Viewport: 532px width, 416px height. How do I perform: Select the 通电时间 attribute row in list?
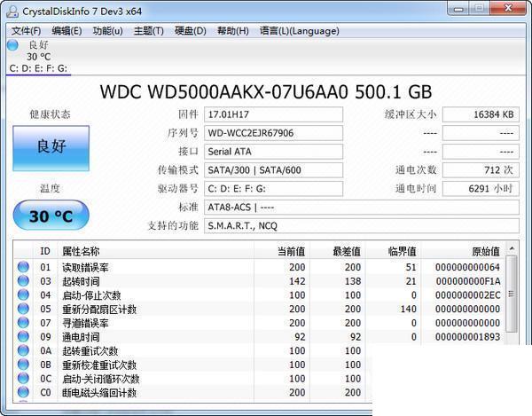[x=259, y=336]
